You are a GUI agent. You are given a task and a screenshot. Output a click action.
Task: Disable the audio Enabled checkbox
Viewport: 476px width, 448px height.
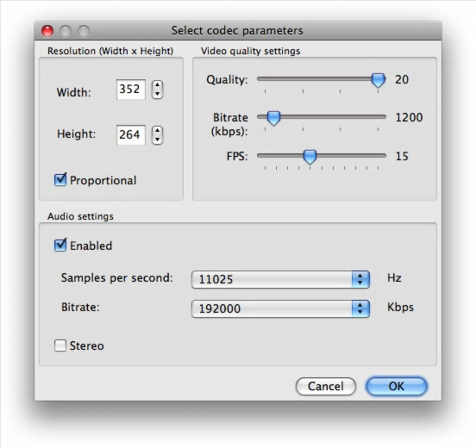tap(61, 245)
